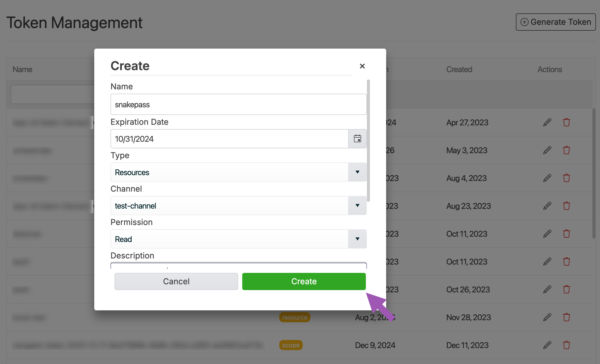
Task: Open the expiration date calendar picker
Action: [x=357, y=139]
